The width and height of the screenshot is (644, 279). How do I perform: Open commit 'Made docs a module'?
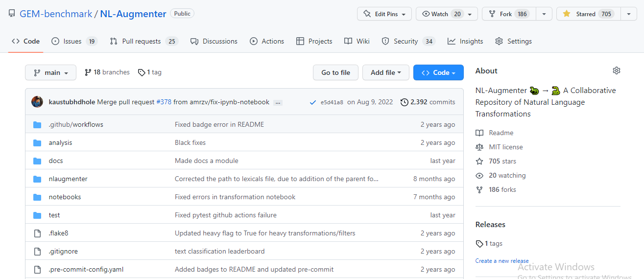point(207,161)
